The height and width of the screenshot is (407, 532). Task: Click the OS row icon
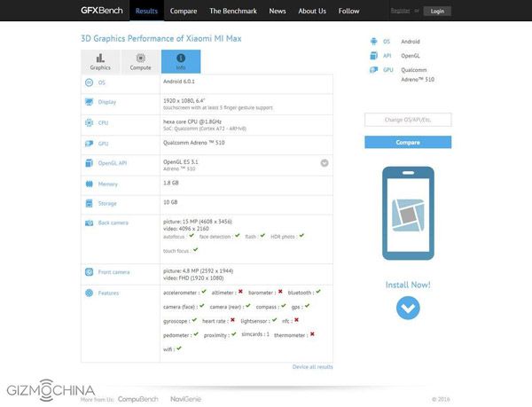(89, 82)
